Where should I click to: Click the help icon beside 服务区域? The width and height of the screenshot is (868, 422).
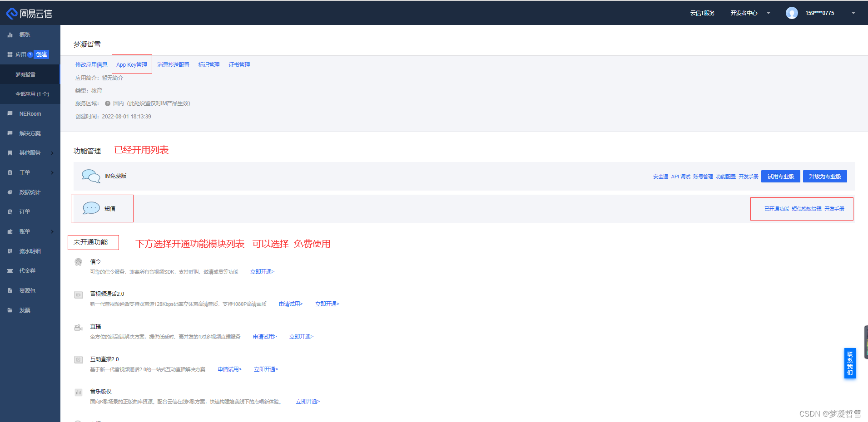(108, 103)
